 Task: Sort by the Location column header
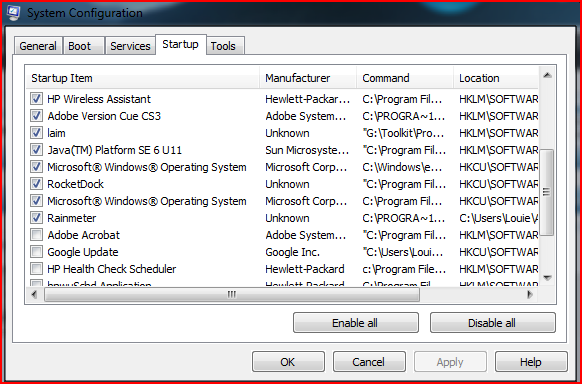click(496, 78)
